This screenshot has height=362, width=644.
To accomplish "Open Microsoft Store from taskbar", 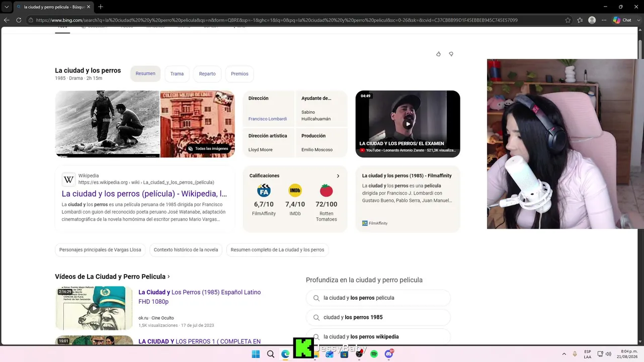I will click(x=344, y=354).
